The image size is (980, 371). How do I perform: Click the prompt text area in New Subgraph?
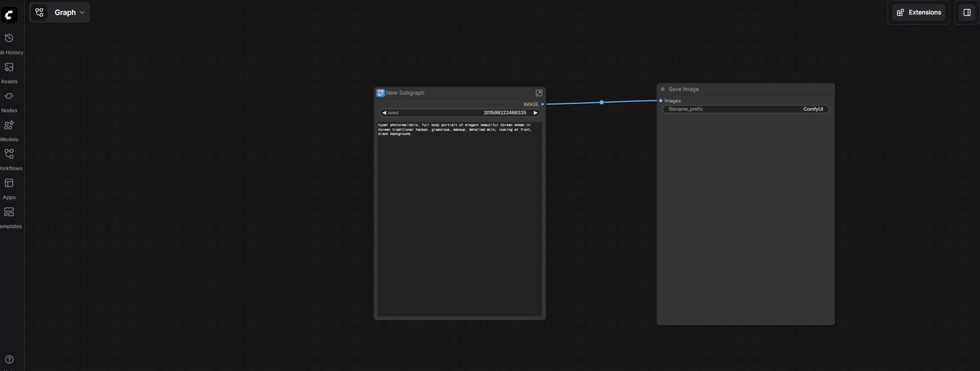[x=460, y=219]
